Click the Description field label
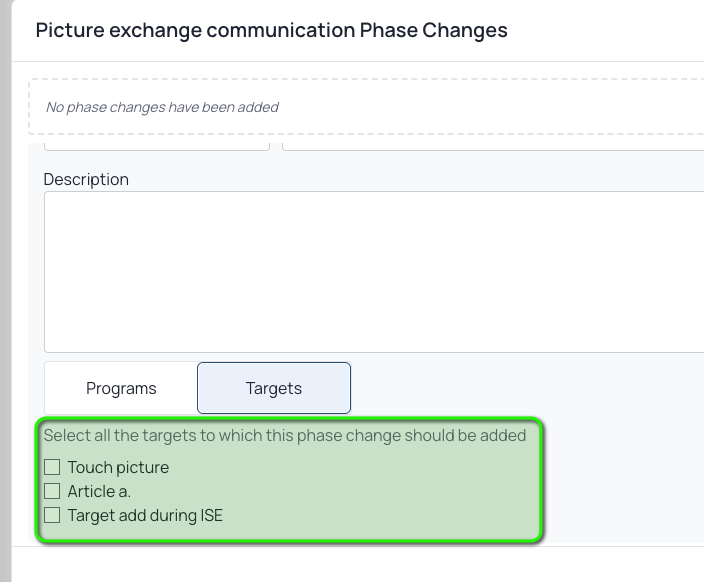Screen dimensions: 704x582 click(x=86, y=179)
